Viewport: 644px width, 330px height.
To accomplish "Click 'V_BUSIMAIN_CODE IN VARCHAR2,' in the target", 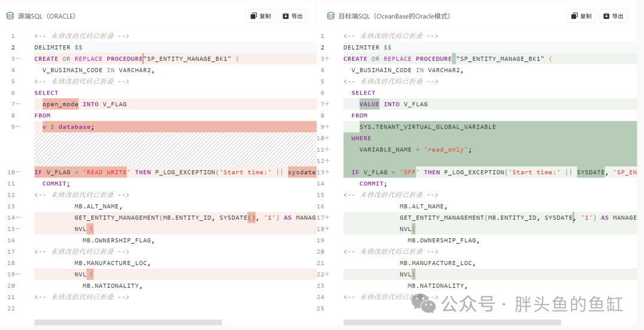I will click(x=407, y=70).
